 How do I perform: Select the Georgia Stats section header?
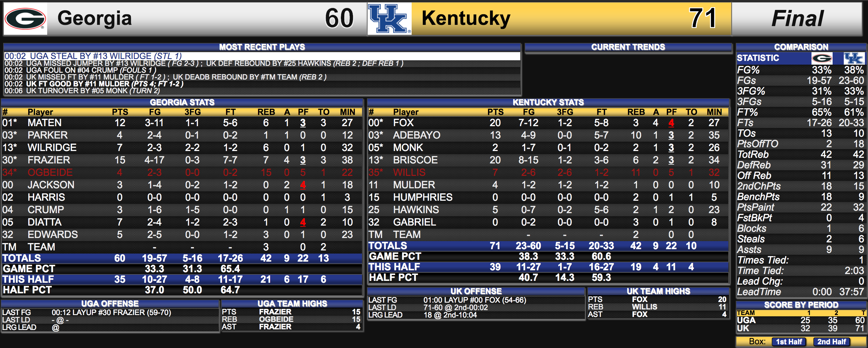point(182,102)
